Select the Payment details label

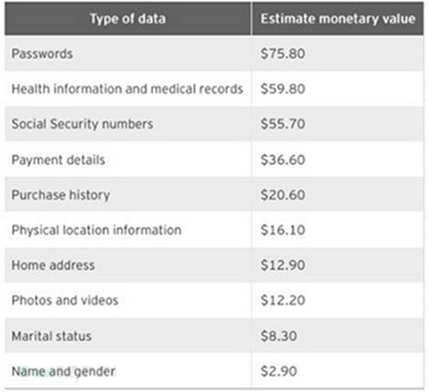coord(58,160)
